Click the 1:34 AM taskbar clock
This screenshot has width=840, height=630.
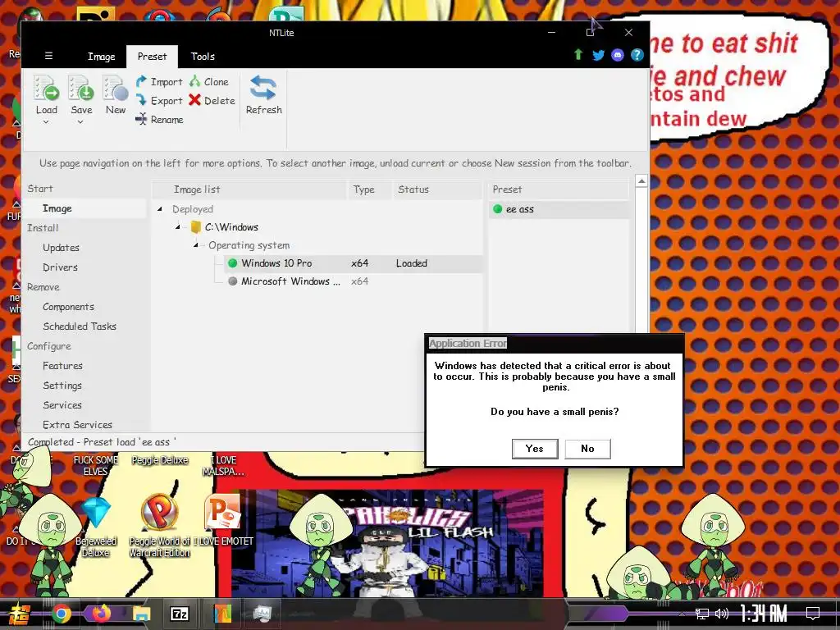tap(764, 614)
